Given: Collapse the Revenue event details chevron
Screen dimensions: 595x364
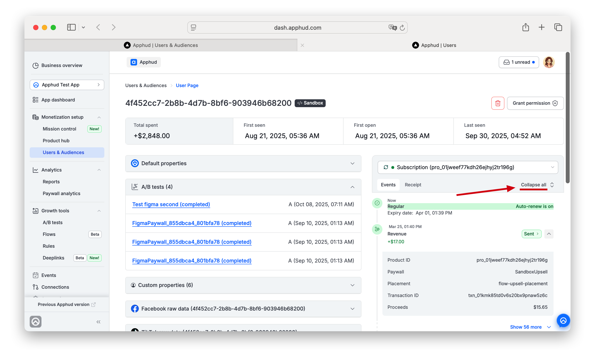Looking at the screenshot, I should [x=549, y=234].
